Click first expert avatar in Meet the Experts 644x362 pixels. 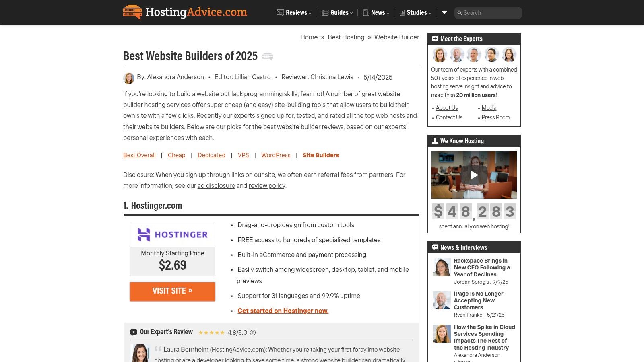(x=440, y=55)
